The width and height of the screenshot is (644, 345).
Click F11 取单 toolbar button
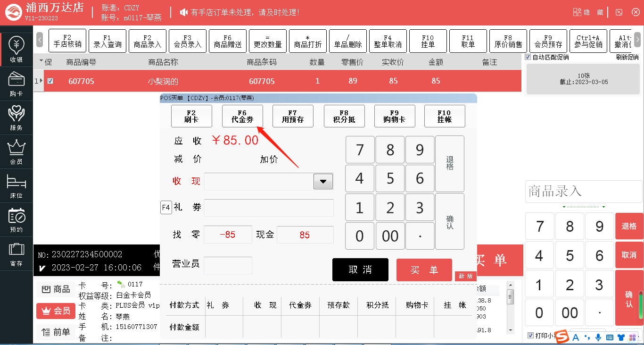468,41
